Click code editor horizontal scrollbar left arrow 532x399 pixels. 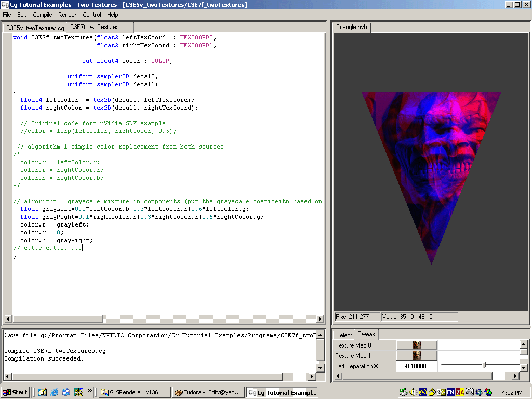click(x=8, y=319)
